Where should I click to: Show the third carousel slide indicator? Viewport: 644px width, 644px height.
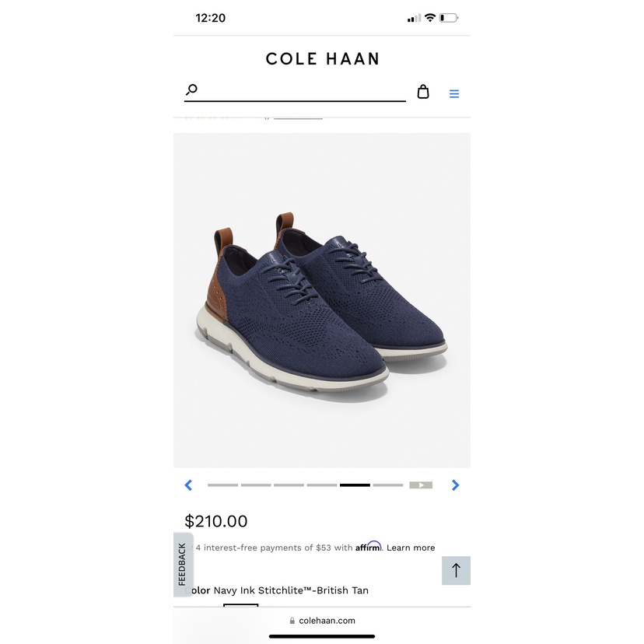(x=289, y=485)
